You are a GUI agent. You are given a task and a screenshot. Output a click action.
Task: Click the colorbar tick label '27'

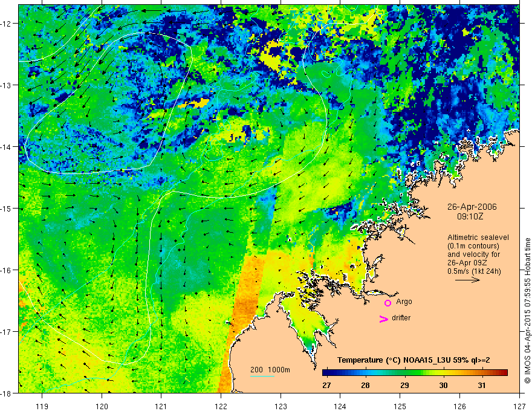[326, 385]
